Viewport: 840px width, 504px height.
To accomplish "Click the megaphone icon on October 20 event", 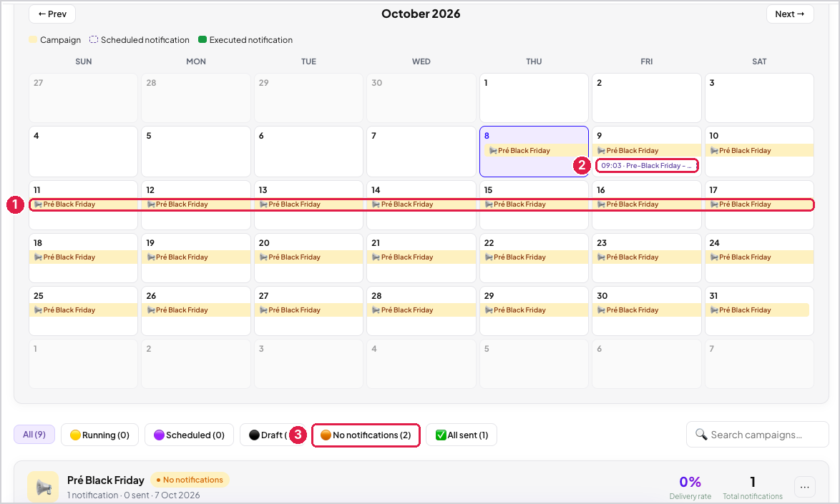I will pyautogui.click(x=263, y=257).
